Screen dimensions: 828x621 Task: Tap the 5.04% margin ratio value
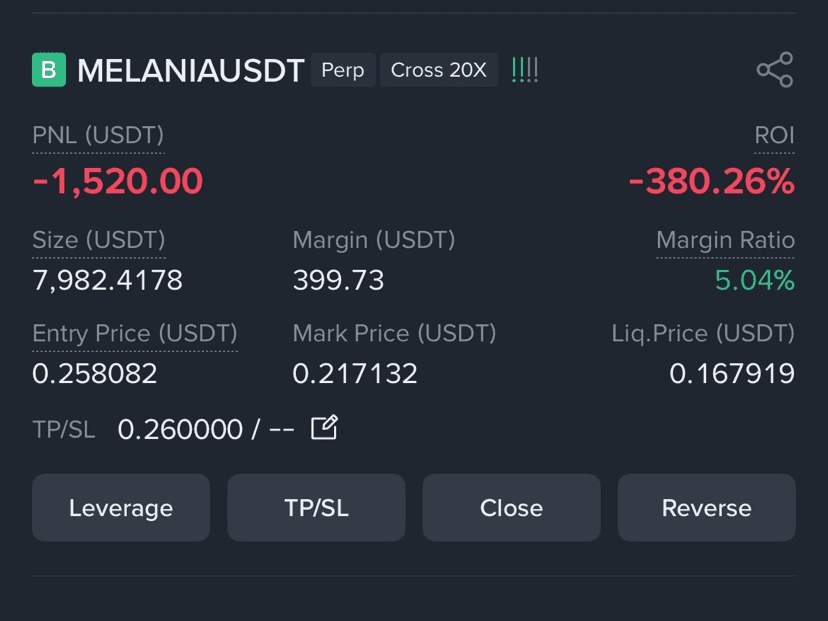click(x=755, y=280)
